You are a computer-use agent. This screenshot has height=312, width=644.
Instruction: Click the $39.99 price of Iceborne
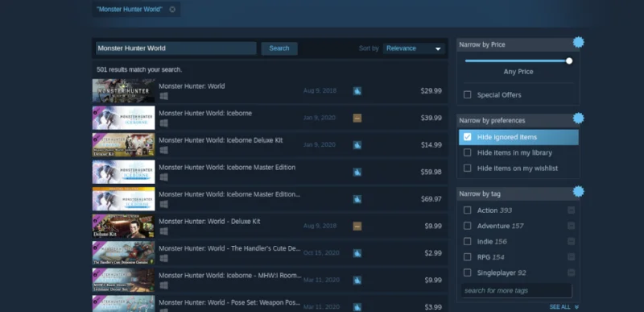[x=431, y=118]
